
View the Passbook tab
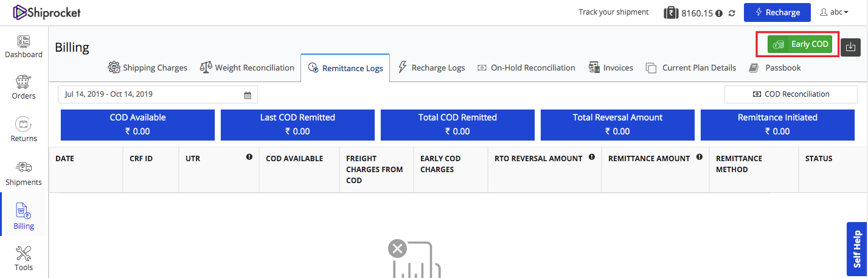775,68
